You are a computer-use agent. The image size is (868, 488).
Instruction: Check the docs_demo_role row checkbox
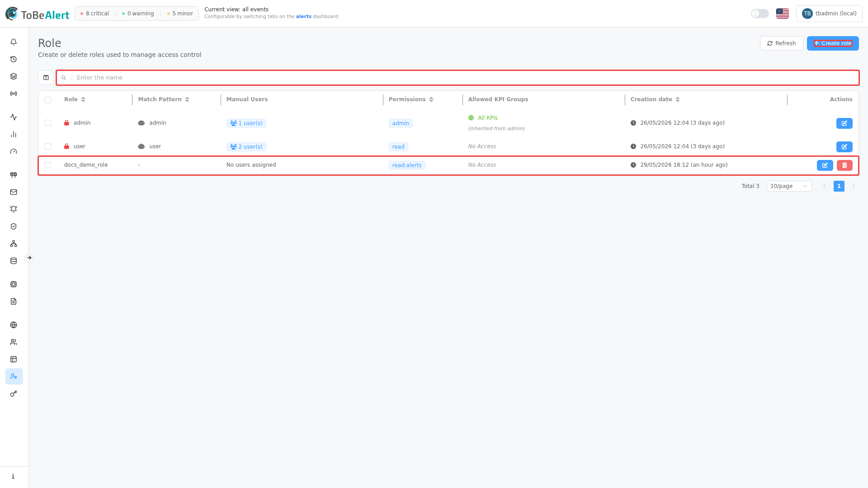pyautogui.click(x=48, y=165)
